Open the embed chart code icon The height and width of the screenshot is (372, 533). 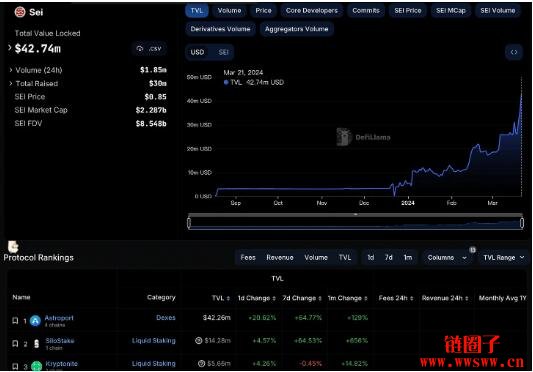pyautogui.click(x=514, y=52)
